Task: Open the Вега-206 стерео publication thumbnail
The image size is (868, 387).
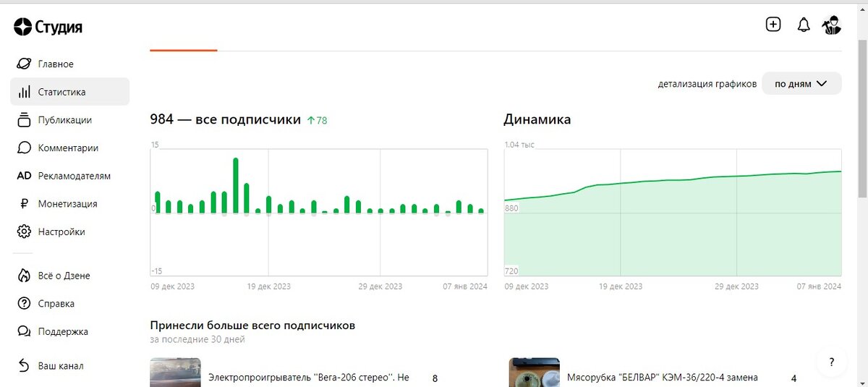Action: (x=175, y=373)
